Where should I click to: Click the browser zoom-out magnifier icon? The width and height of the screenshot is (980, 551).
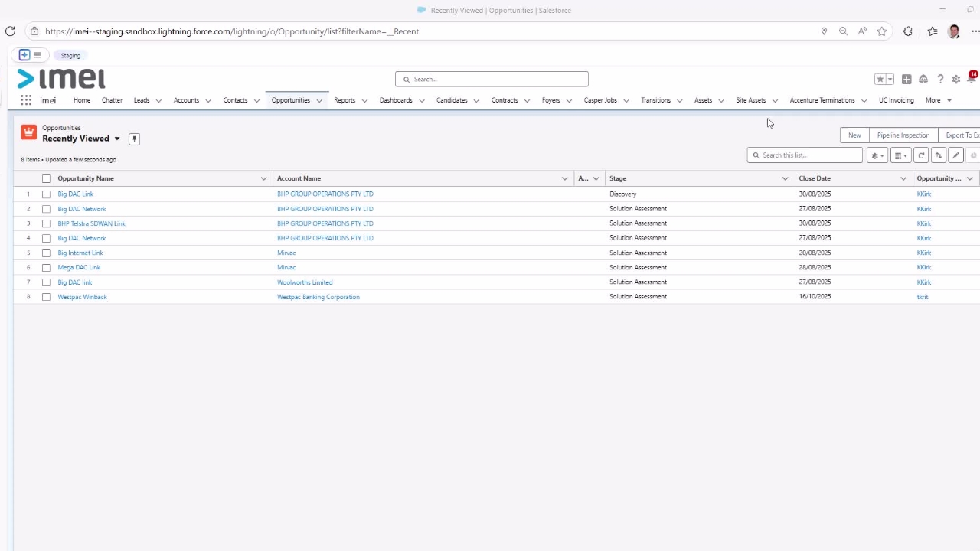pyautogui.click(x=843, y=31)
